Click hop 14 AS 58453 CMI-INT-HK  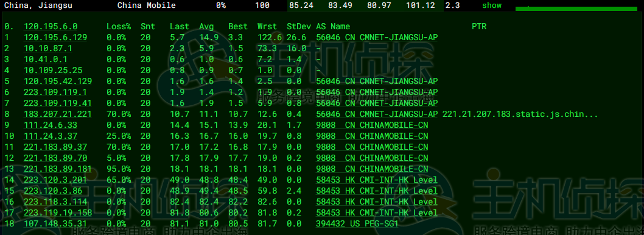pyautogui.click(x=377, y=180)
